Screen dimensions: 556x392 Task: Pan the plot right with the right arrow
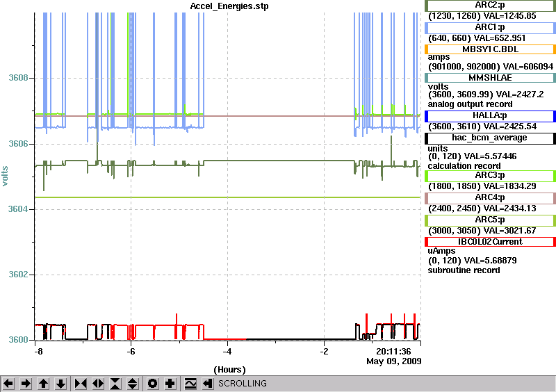pos(26,384)
